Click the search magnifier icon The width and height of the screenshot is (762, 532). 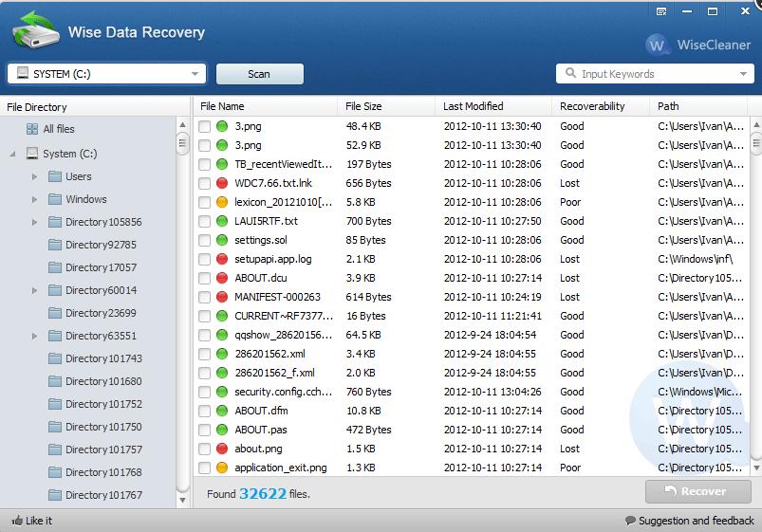[x=570, y=73]
